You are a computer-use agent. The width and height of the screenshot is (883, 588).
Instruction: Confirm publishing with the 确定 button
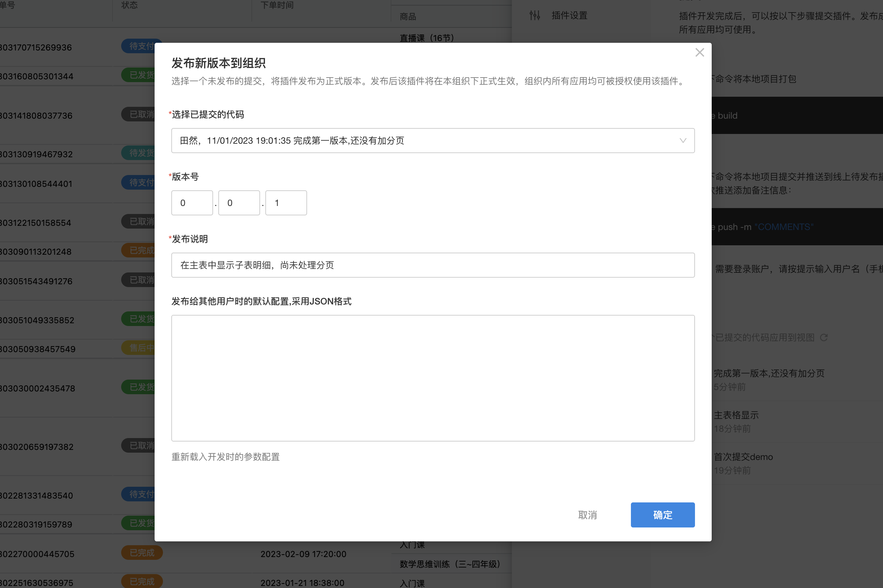point(662,515)
